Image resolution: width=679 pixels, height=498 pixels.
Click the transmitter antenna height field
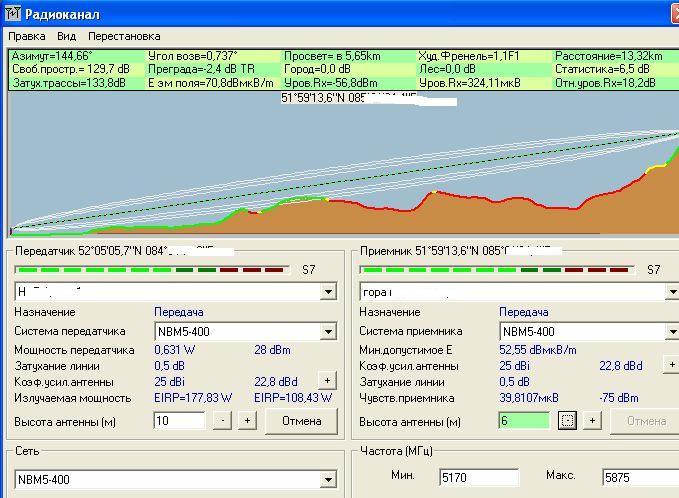(180, 421)
